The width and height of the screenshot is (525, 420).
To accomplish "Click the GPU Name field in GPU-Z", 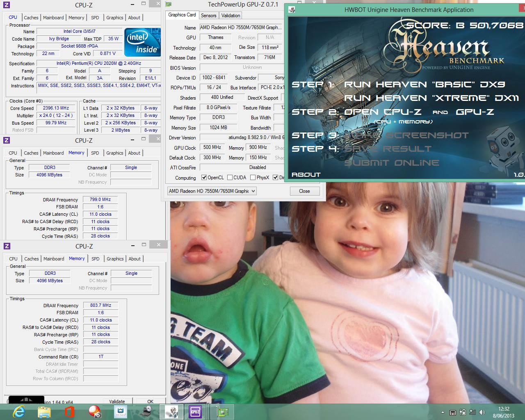I will (x=241, y=27).
